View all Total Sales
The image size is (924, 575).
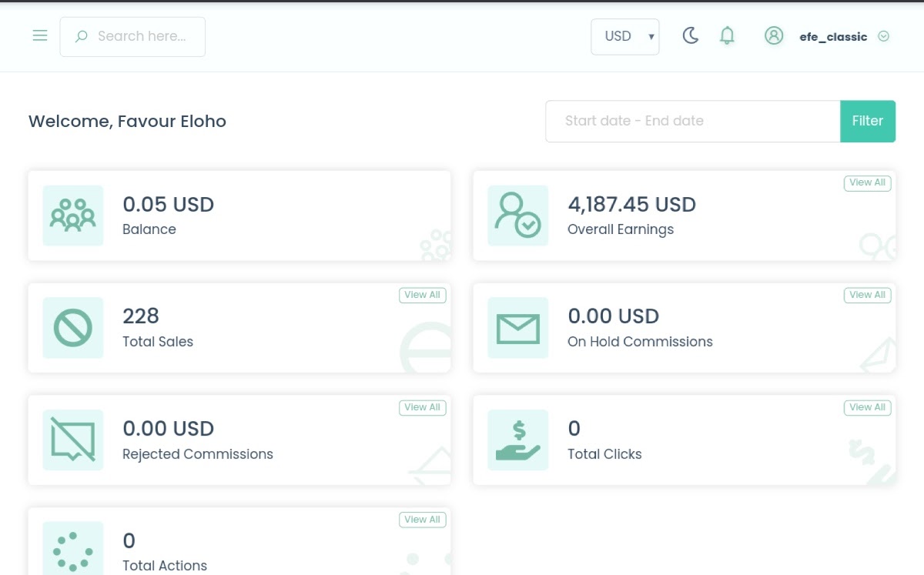422,296
